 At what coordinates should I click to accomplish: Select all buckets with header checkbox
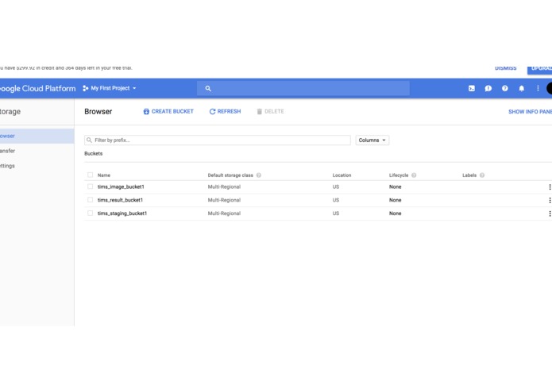tap(90, 175)
